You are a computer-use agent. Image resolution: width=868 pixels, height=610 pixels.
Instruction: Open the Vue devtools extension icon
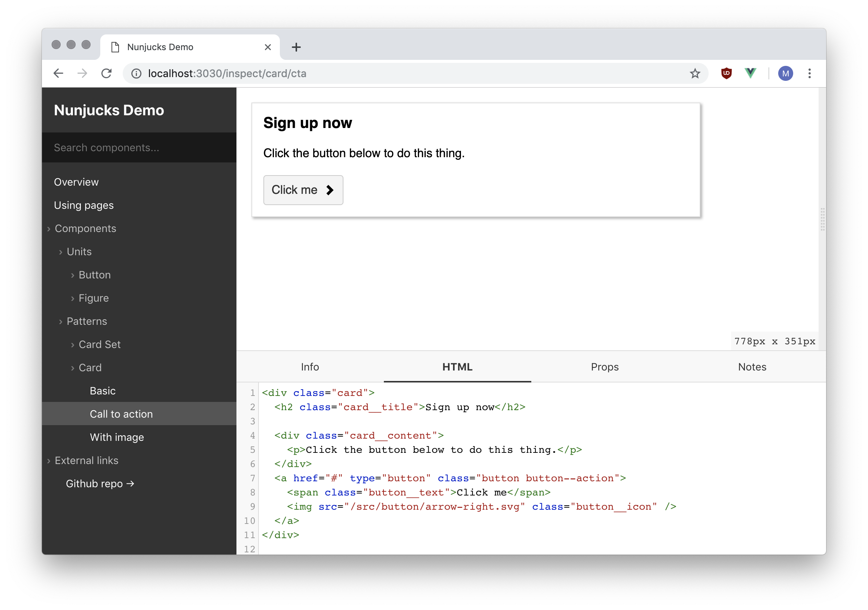point(750,73)
